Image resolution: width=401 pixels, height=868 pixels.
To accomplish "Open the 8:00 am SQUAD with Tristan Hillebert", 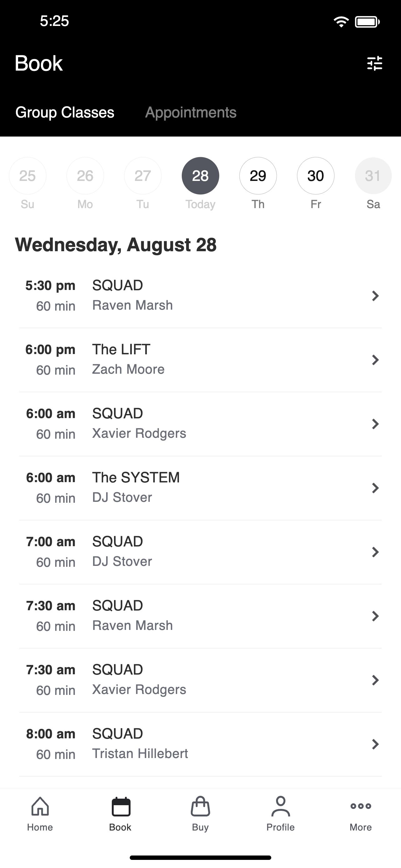I will click(200, 744).
